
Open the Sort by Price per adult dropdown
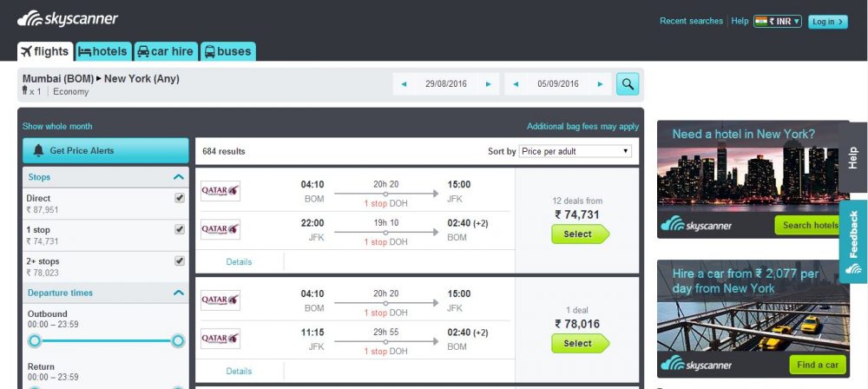click(575, 151)
